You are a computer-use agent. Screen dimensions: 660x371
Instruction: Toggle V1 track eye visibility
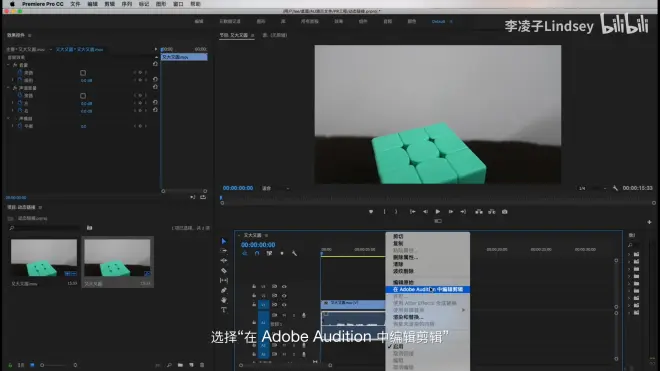tap(284, 304)
